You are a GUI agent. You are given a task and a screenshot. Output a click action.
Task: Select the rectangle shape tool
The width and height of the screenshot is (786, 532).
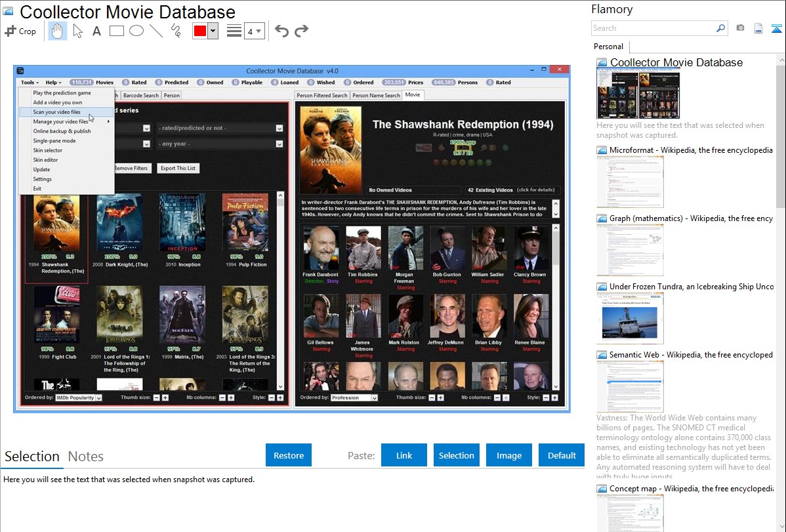[x=117, y=31]
